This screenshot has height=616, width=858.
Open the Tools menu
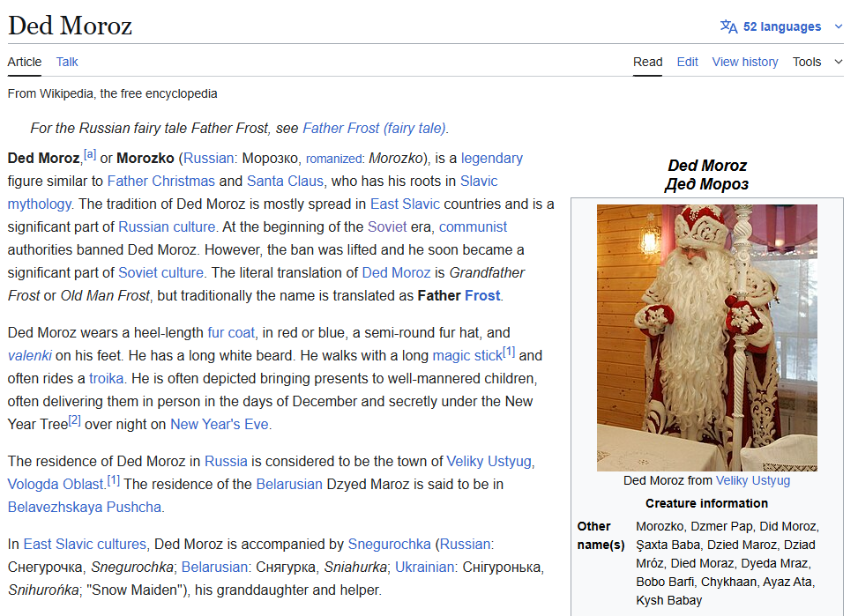click(x=807, y=62)
